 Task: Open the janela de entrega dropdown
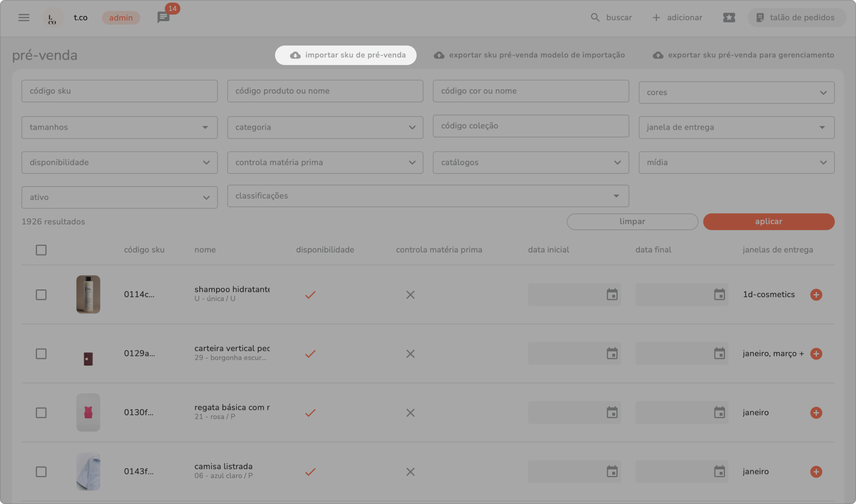[736, 128]
